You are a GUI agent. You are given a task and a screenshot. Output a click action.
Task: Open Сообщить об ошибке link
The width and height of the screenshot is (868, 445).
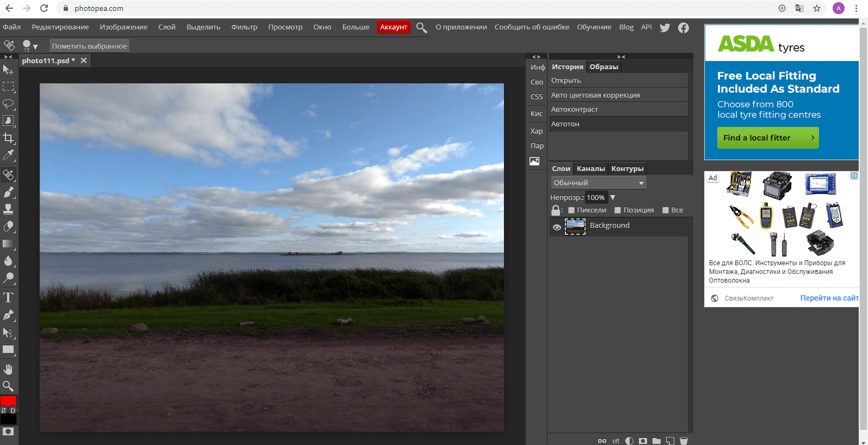click(x=532, y=27)
